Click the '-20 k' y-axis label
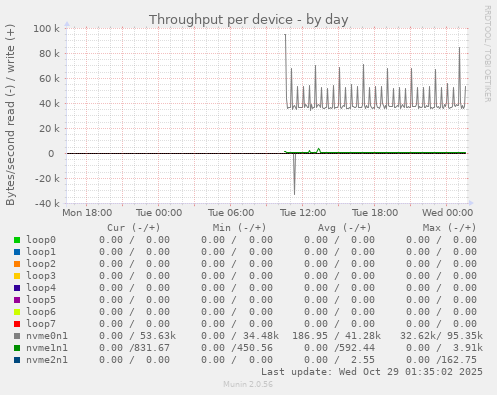497x395 pixels. 47,179
